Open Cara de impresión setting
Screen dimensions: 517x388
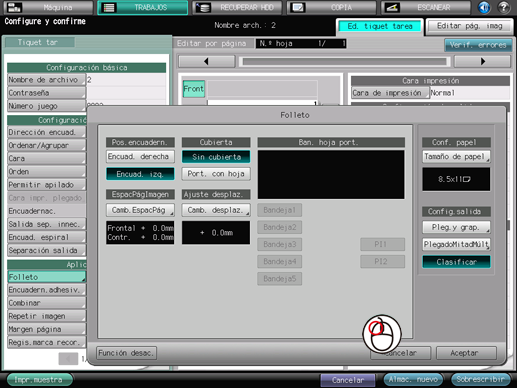point(390,93)
